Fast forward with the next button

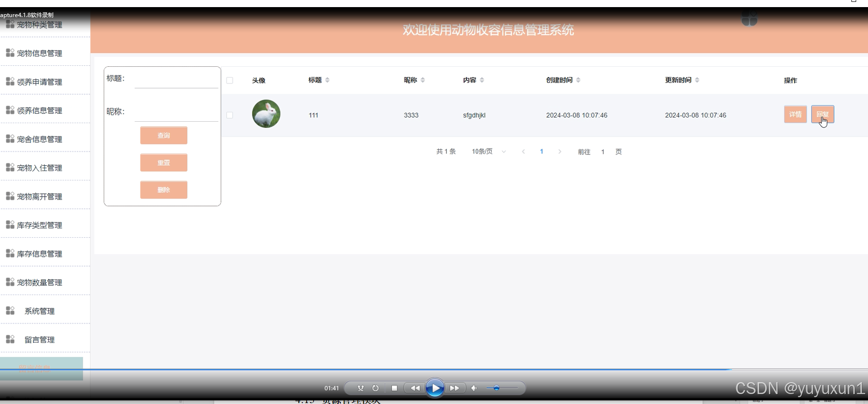[x=455, y=388]
